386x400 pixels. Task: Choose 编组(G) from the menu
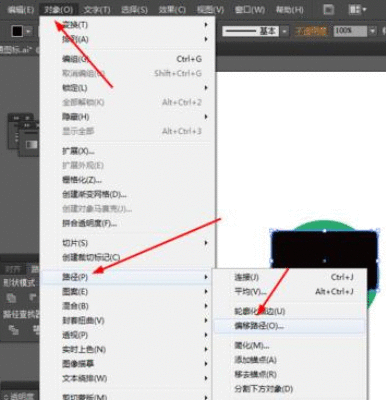point(127,59)
